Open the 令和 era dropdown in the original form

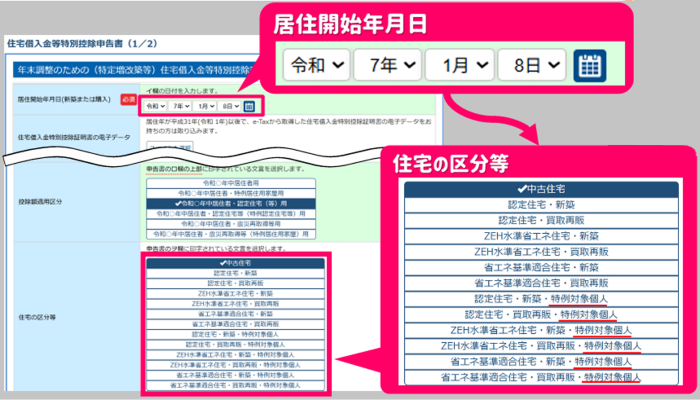155,106
